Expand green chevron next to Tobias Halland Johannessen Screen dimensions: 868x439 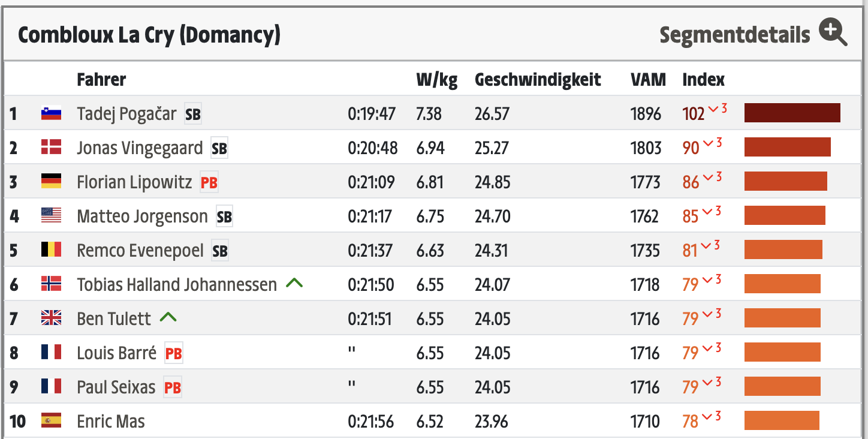[x=294, y=283]
